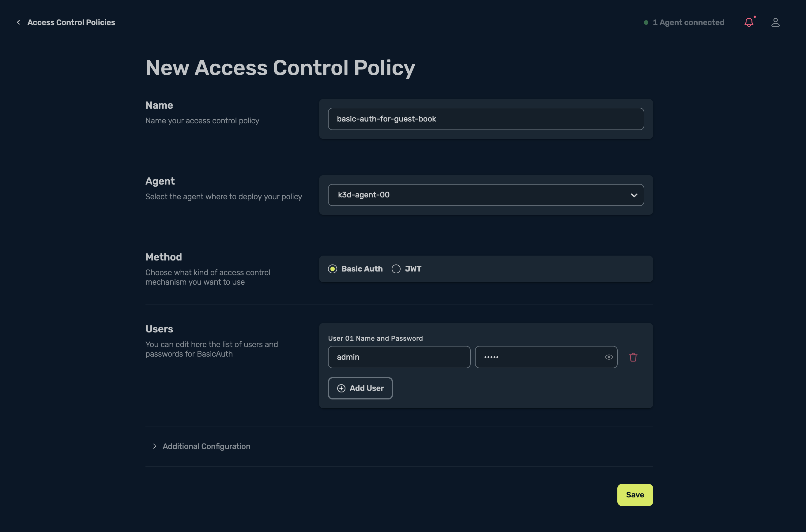Click the back arrow chevron icon

tap(19, 22)
